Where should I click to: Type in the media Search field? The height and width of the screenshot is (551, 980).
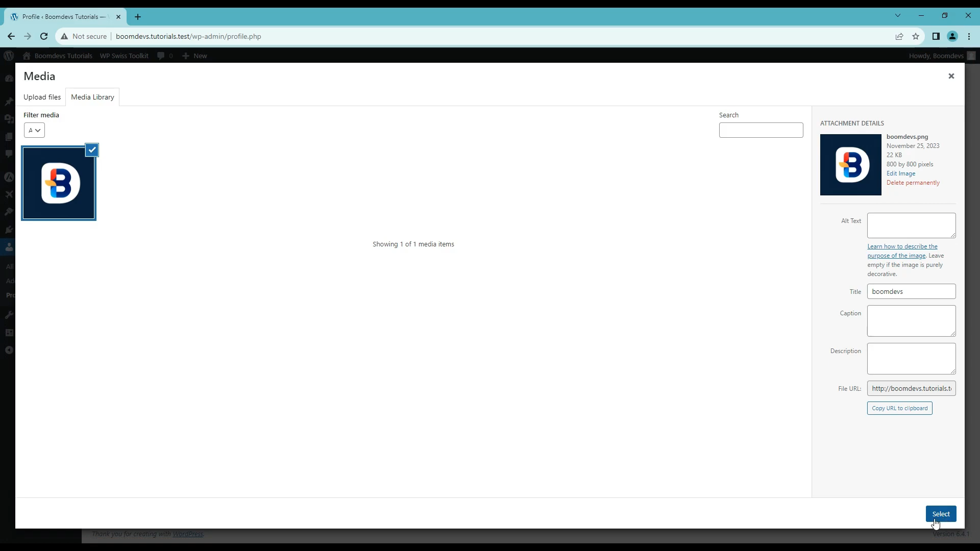tap(761, 130)
